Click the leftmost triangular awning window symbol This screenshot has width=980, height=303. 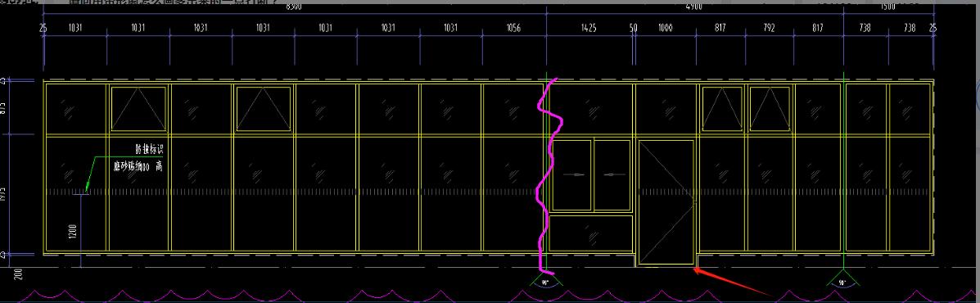138,109
